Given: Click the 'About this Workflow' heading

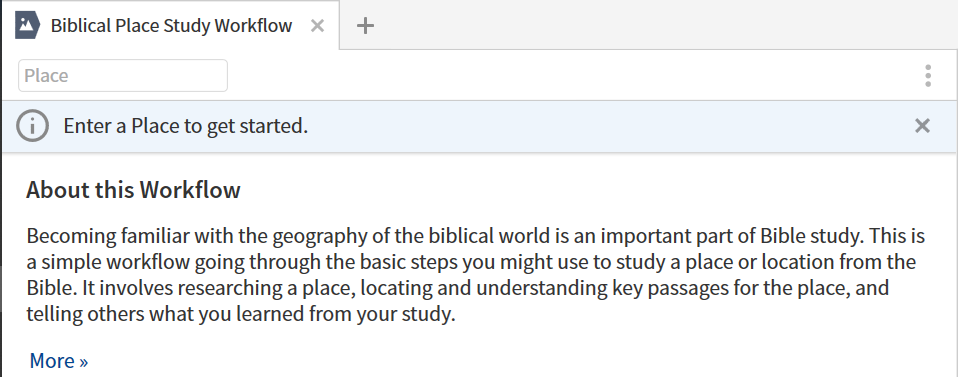Looking at the screenshot, I should tap(133, 190).
